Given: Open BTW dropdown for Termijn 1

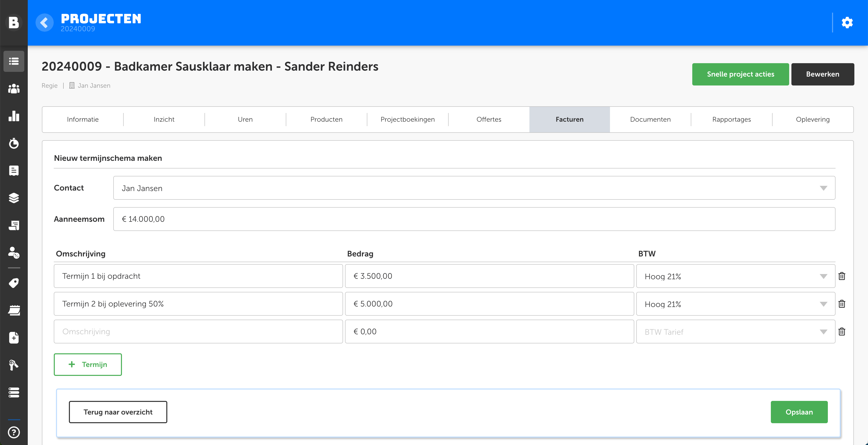Looking at the screenshot, I should 735,276.
